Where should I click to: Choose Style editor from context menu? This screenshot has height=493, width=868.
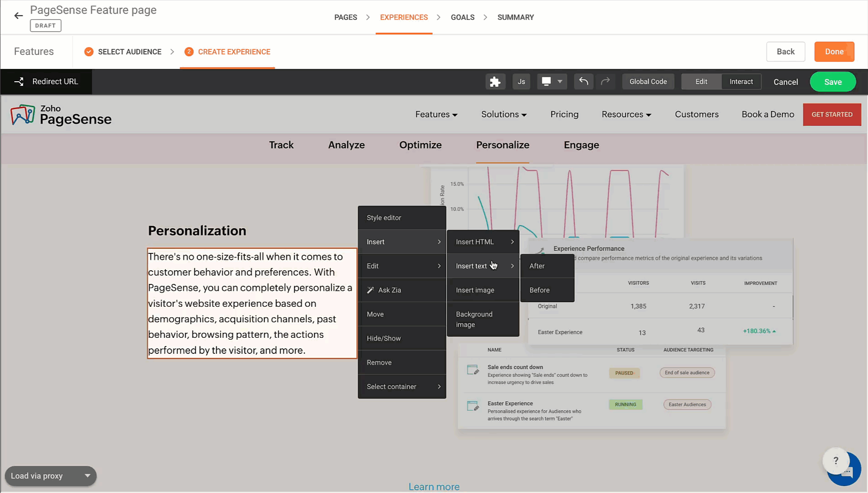coord(402,218)
